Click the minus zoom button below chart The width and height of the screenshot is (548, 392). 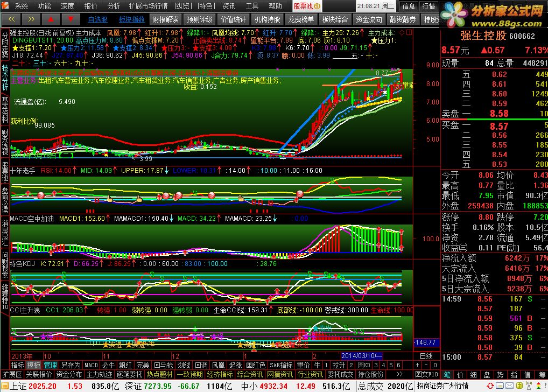pos(426,365)
